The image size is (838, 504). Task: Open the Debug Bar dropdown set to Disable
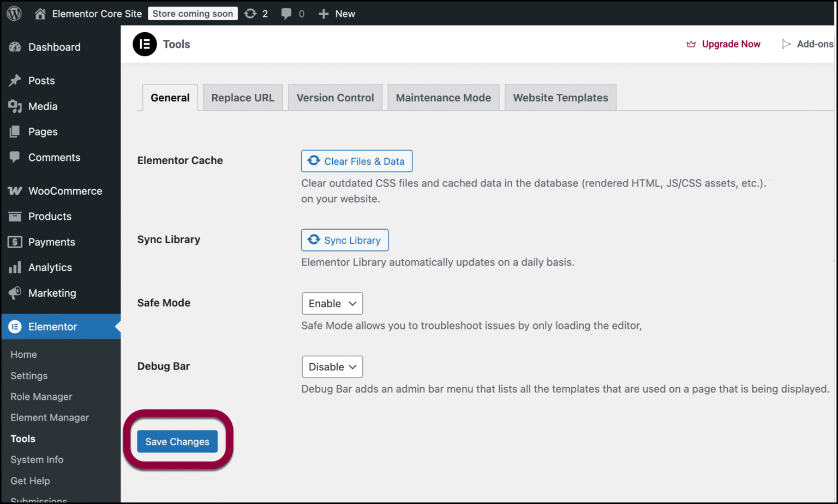pos(332,367)
